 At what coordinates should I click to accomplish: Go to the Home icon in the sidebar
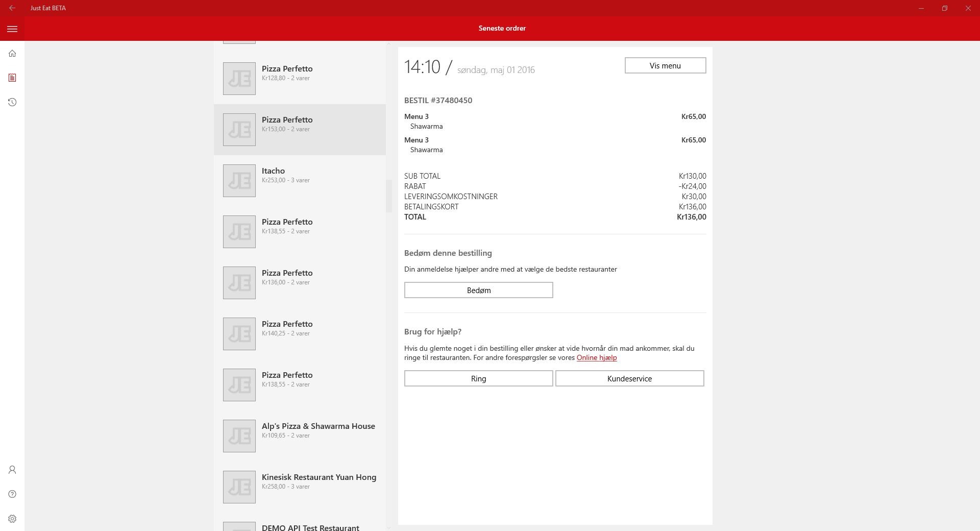click(12, 53)
